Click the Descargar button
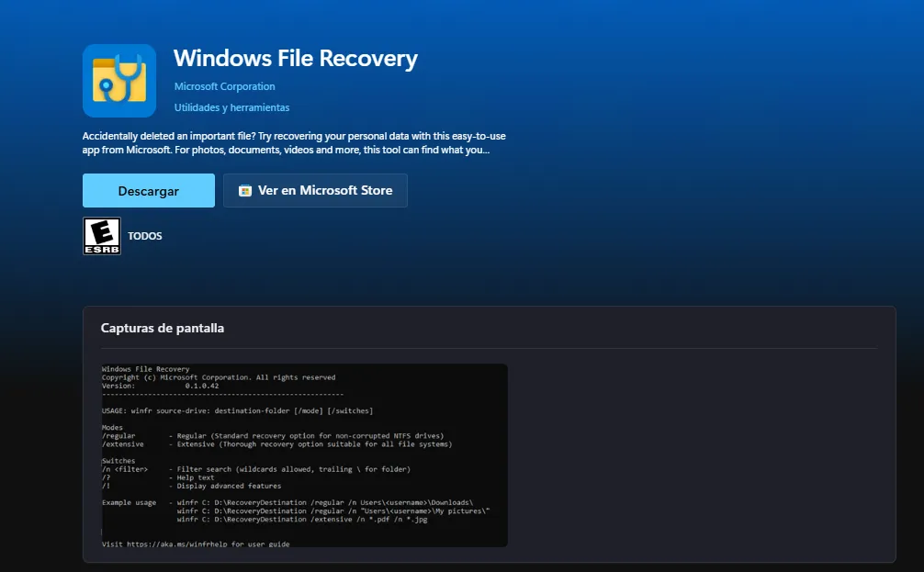 pyautogui.click(x=149, y=190)
